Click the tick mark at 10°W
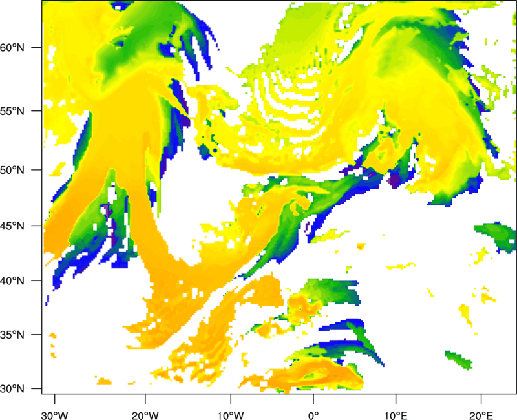Viewport: 517px width, 420px height. coord(231,399)
